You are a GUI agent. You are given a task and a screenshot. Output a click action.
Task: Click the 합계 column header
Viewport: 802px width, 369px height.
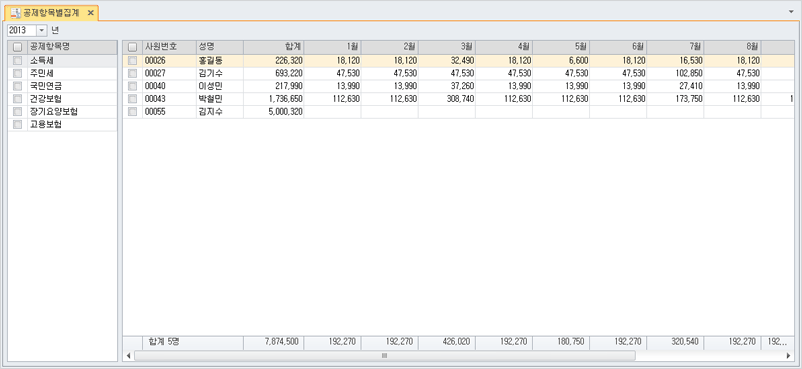point(274,47)
